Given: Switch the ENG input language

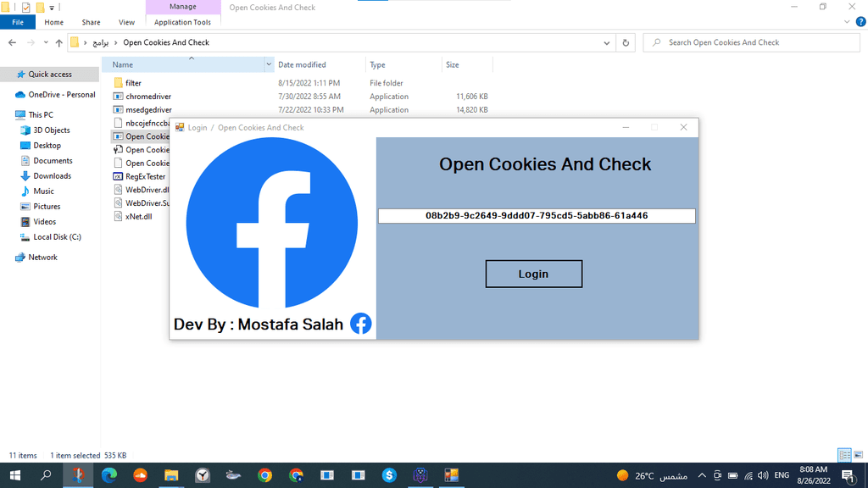Looking at the screenshot, I should click(782, 475).
